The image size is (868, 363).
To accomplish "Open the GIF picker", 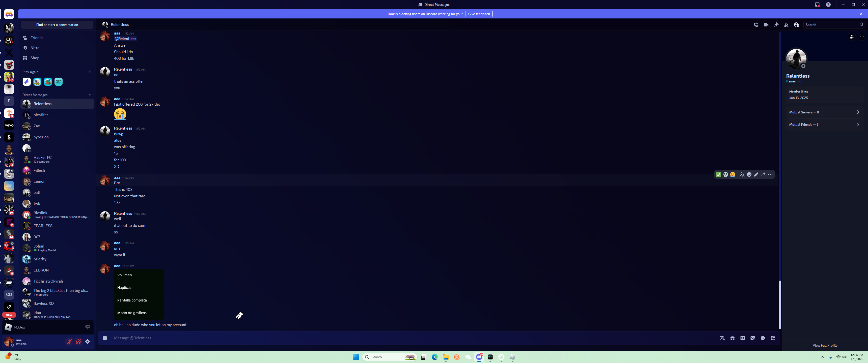I will [742, 338].
